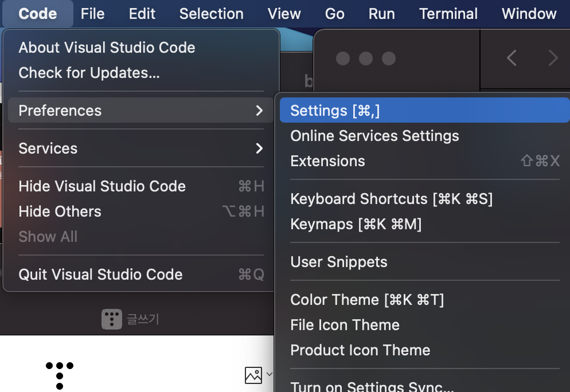Choose File Icon Theme

[424, 325]
